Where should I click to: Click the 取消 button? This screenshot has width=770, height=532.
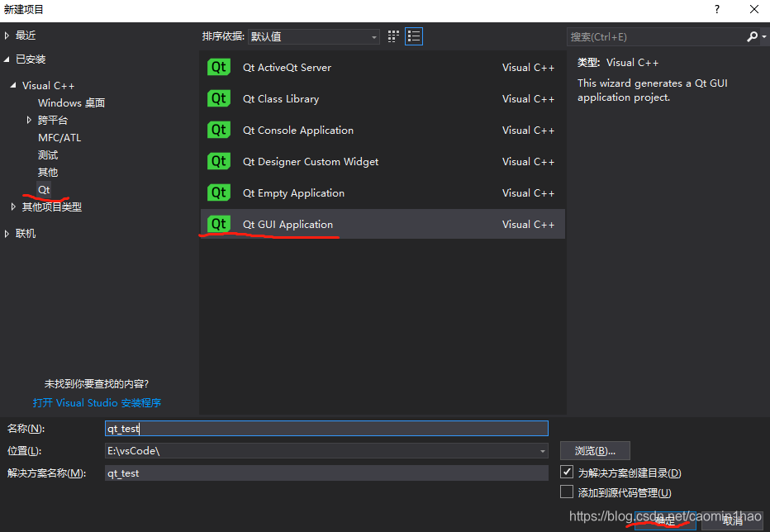pyautogui.click(x=732, y=520)
